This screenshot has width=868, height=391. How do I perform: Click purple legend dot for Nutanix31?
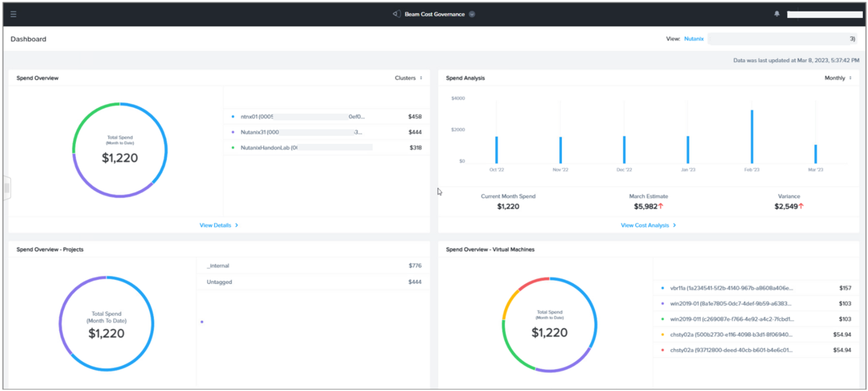click(x=233, y=132)
